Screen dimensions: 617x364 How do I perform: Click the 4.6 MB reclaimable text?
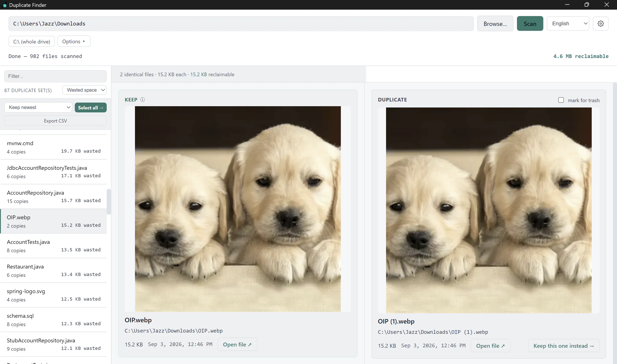pyautogui.click(x=581, y=56)
